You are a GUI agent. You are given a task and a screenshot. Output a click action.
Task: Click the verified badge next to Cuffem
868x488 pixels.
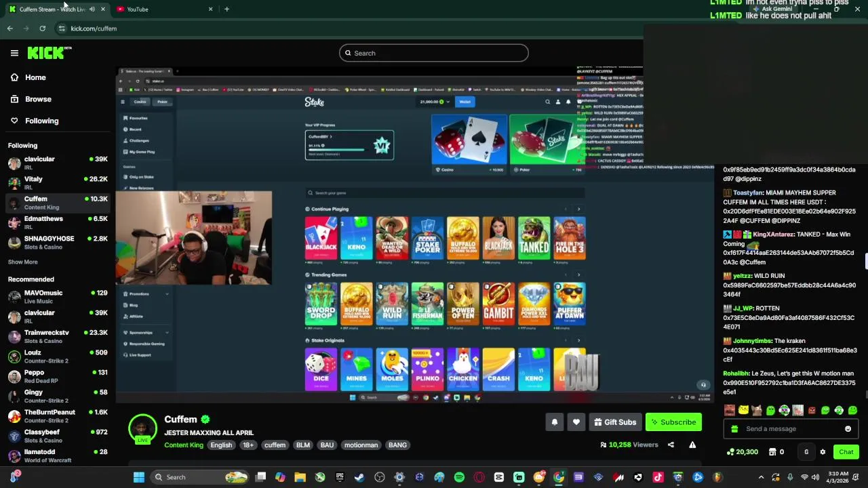[205, 420]
